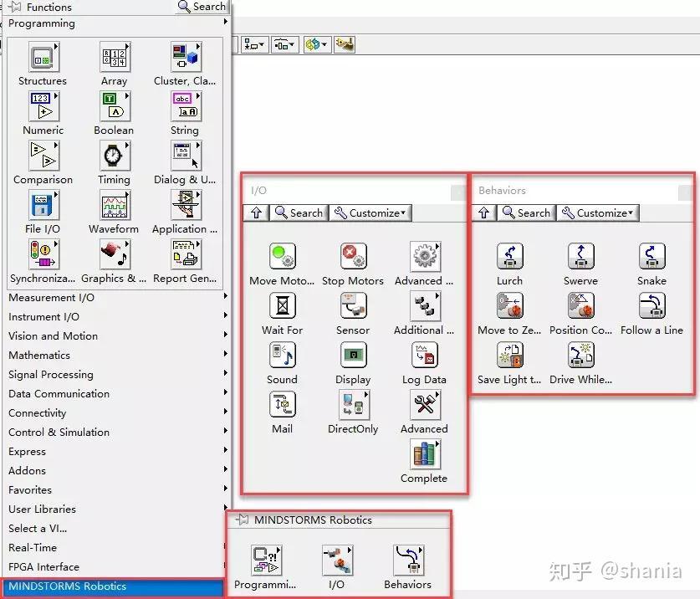Click the Sound icon in the I/O palette

click(x=282, y=356)
